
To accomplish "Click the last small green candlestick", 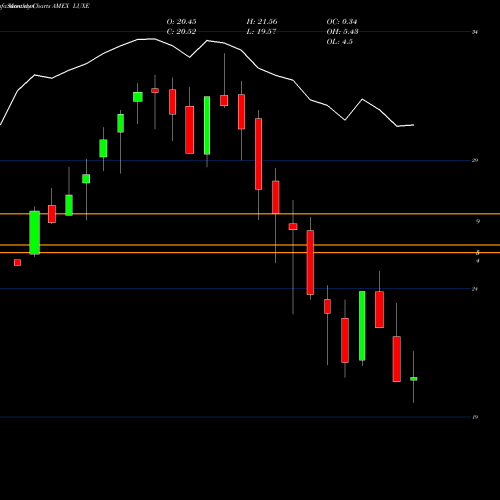I will tap(413, 379).
